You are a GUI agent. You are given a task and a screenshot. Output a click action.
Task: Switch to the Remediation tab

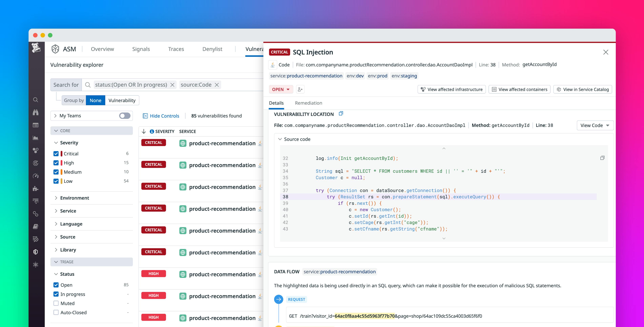pos(308,103)
